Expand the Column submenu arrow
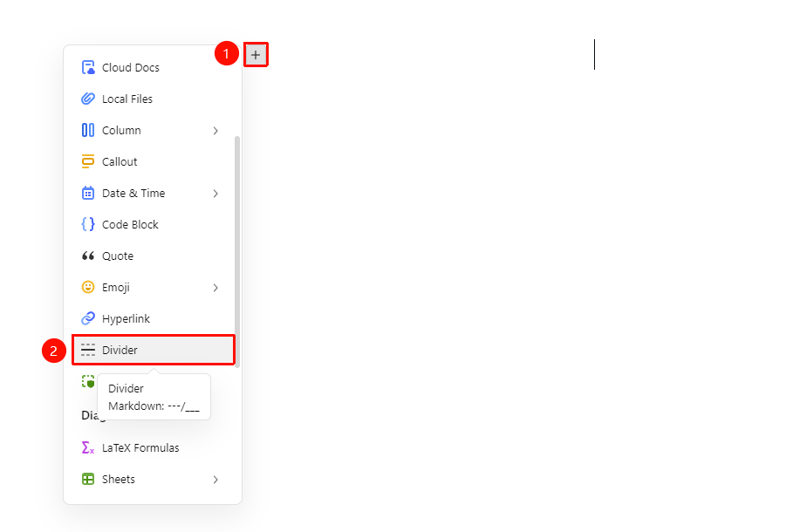 click(x=215, y=131)
